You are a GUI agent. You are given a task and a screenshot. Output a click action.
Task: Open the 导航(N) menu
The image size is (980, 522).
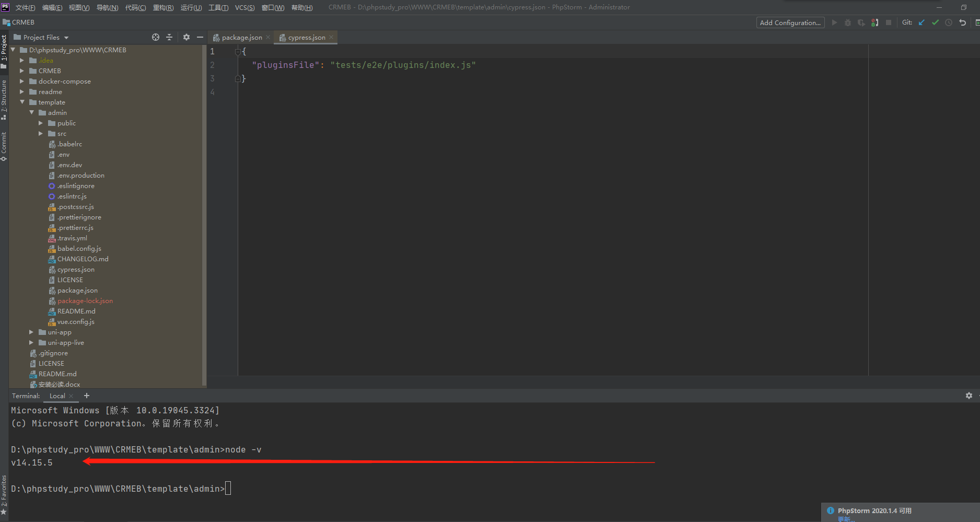coord(108,7)
